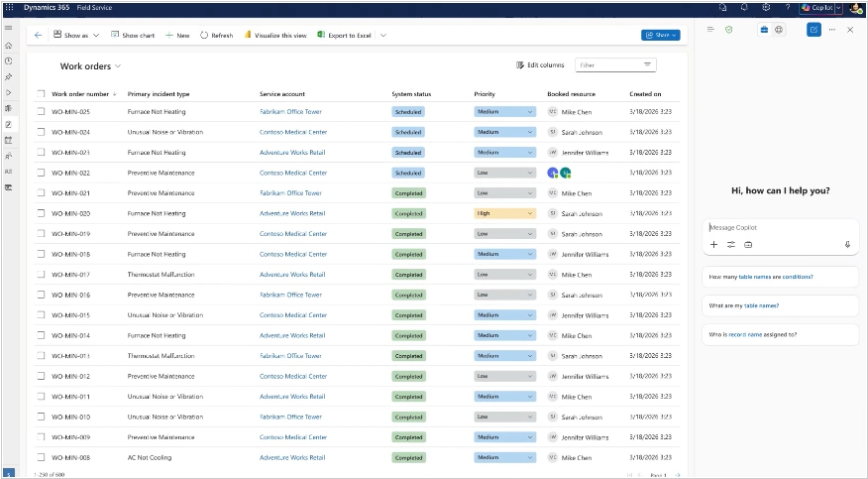
Task: Click the back arrow in the command bar
Action: tap(38, 35)
